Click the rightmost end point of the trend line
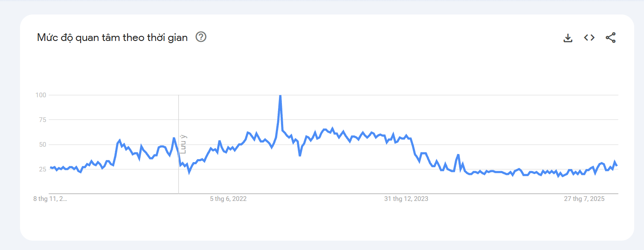 [x=617, y=166]
